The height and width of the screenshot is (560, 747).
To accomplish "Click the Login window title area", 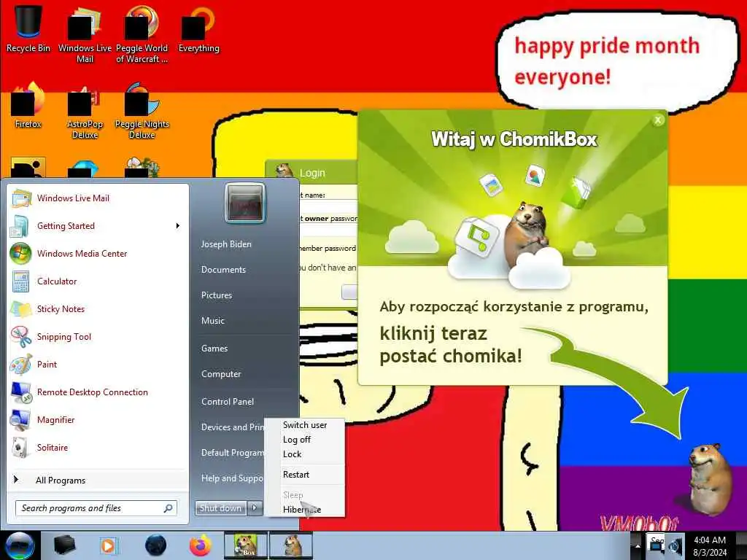I will [311, 172].
